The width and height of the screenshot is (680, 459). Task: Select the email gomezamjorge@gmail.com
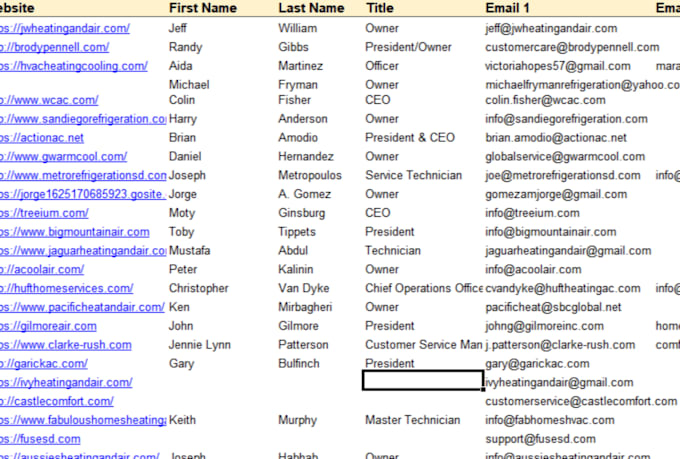tap(556, 194)
